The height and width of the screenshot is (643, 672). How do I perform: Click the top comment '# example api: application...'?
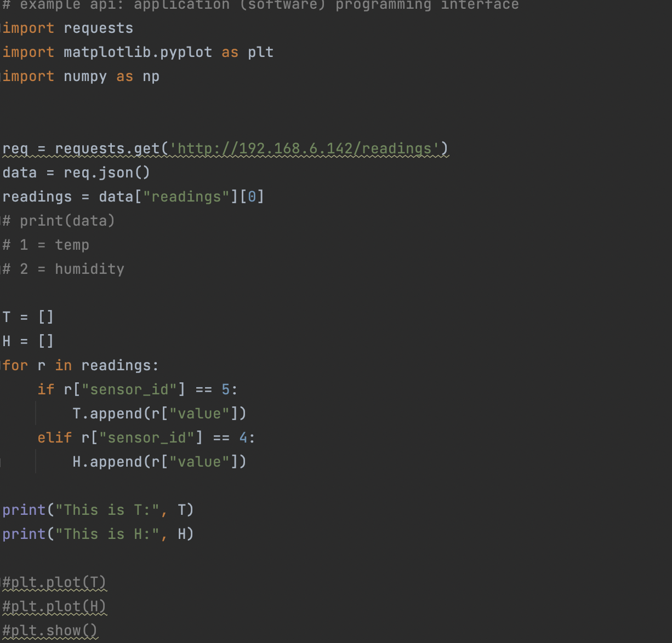(260, 5)
